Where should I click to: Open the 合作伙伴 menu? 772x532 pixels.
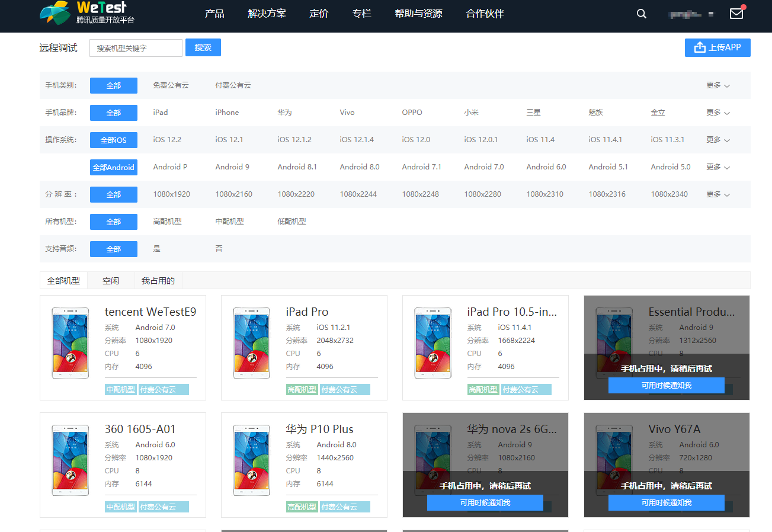485,14
